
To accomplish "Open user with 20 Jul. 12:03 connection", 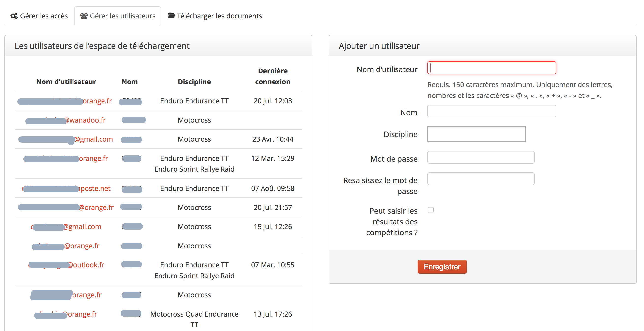I will click(x=64, y=101).
